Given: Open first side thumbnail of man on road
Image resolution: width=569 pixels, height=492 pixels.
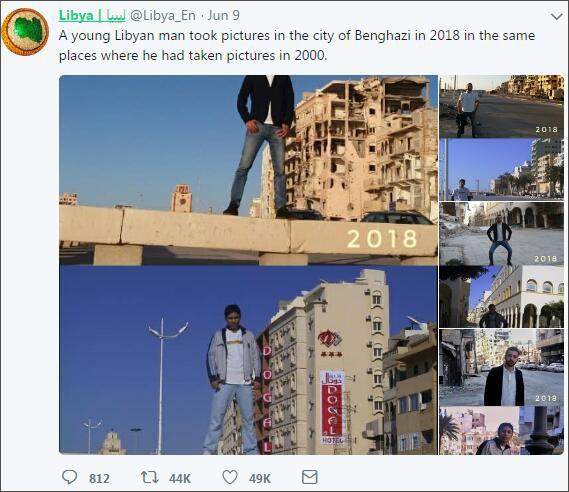Looking at the screenshot, I should tap(502, 106).
